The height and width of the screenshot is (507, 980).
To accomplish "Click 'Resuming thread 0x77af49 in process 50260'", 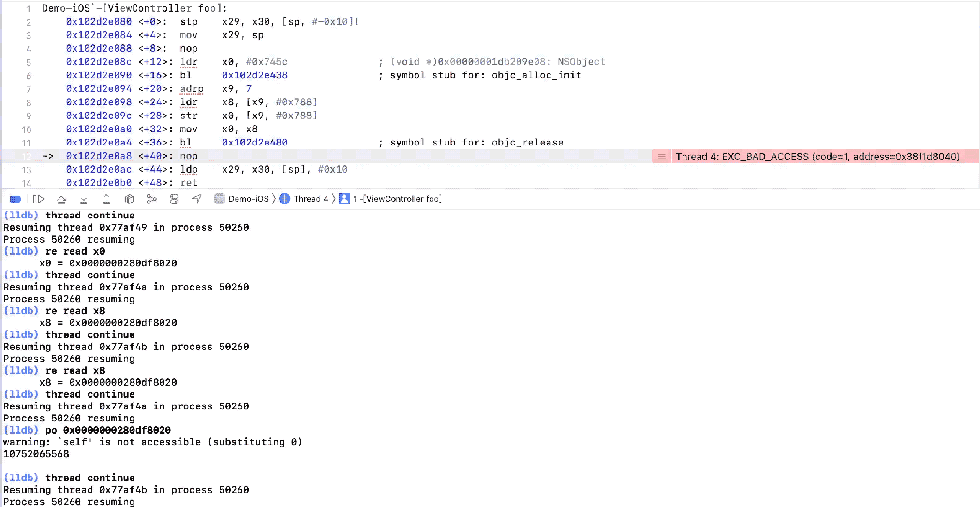I will pyautogui.click(x=126, y=228).
